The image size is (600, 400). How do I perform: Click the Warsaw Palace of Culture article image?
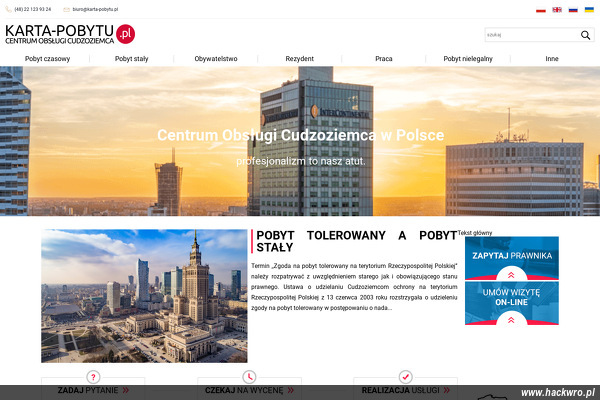[x=144, y=296]
